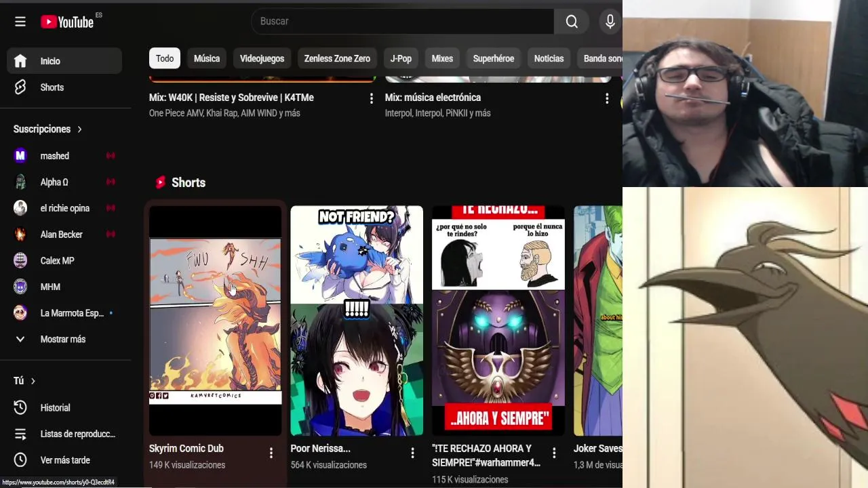868x488 pixels.
Task: Open the Shorts sidebar icon
Action: click(x=20, y=87)
